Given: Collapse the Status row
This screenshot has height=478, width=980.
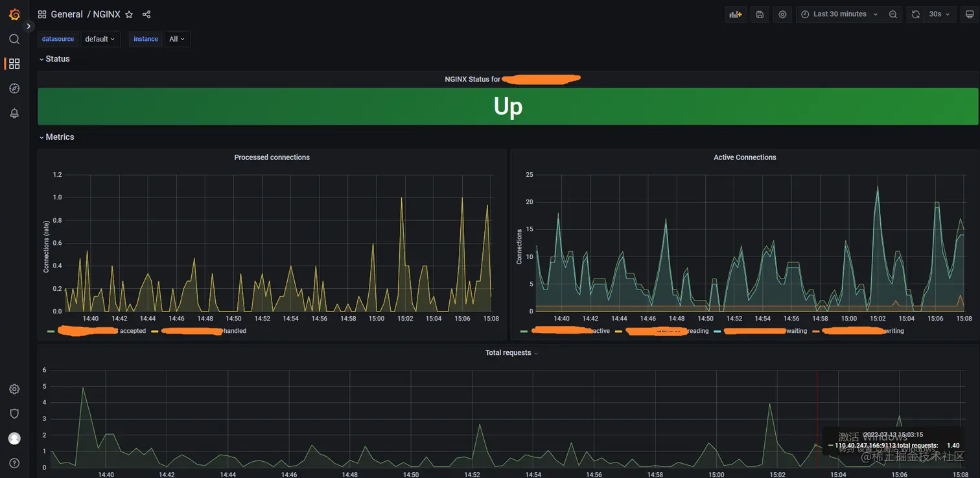Looking at the screenshot, I should point(54,59).
